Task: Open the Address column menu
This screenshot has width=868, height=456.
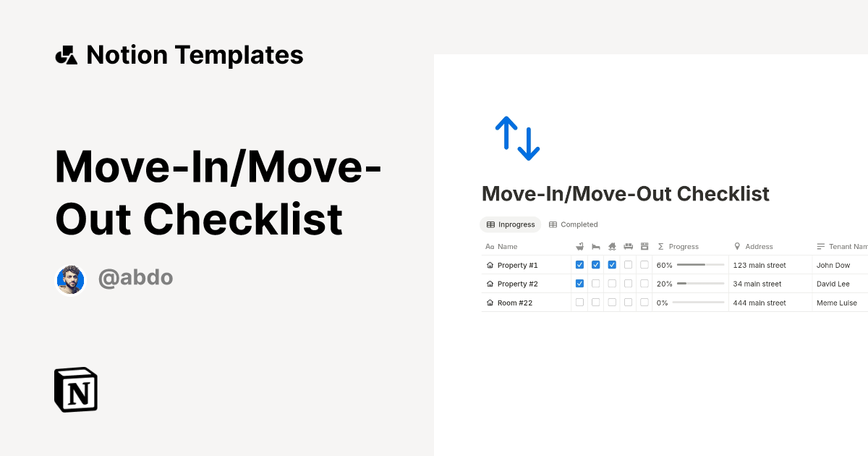Action: point(756,246)
